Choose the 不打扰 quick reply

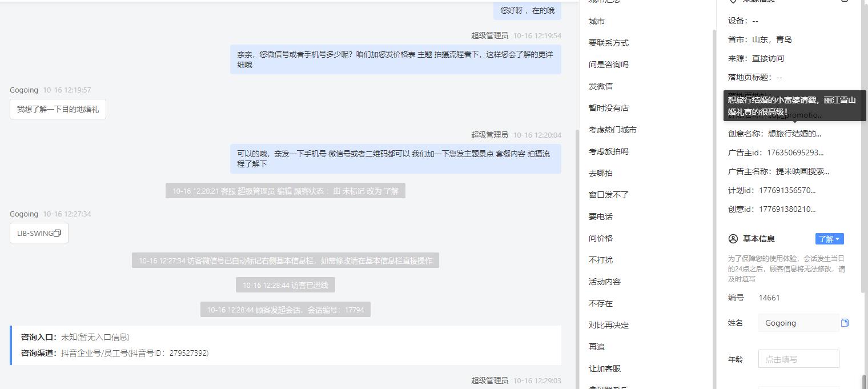[601, 260]
